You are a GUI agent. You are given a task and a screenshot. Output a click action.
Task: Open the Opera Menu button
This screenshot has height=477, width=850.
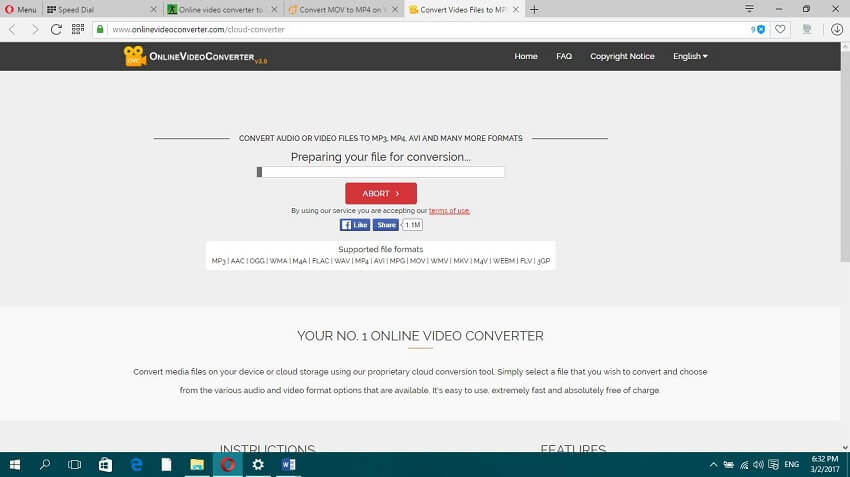point(21,10)
